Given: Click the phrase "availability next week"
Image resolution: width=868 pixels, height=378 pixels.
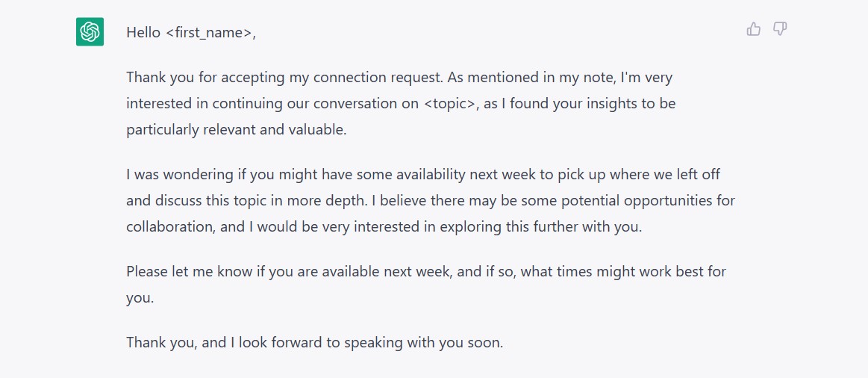Looking at the screenshot, I should [x=449, y=175].
